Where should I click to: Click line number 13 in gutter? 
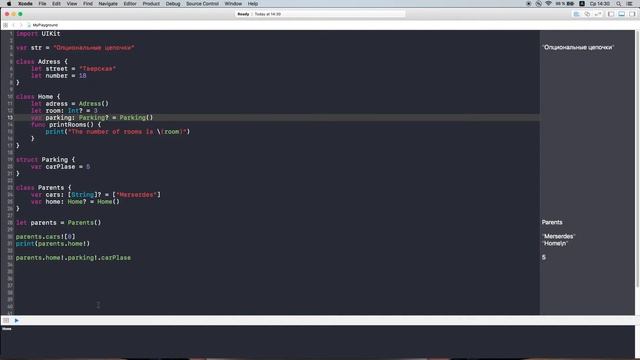(10, 118)
